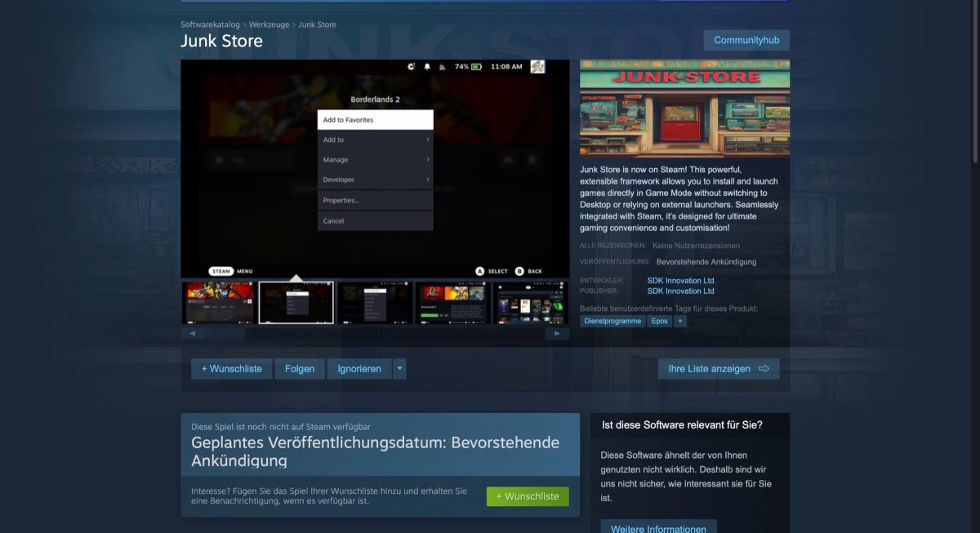The height and width of the screenshot is (533, 980).
Task: Click 'Ist diese Software relevant für Sie?' heading
Action: 682,425
